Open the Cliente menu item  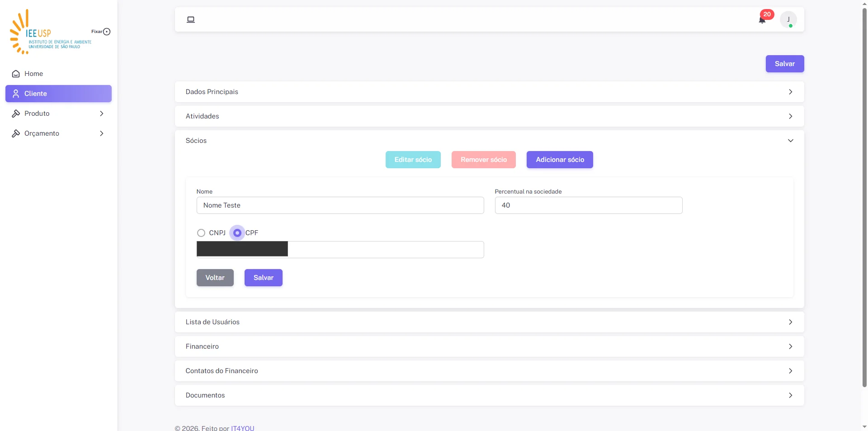coord(58,94)
